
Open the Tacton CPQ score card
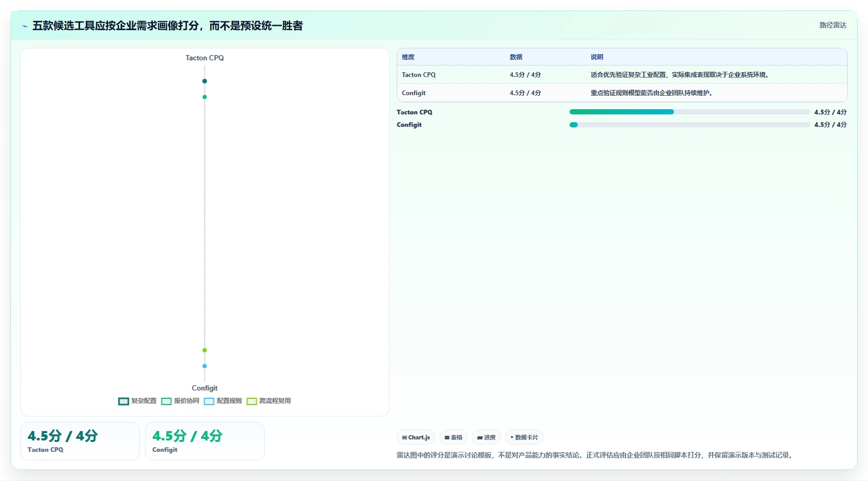[80, 441]
